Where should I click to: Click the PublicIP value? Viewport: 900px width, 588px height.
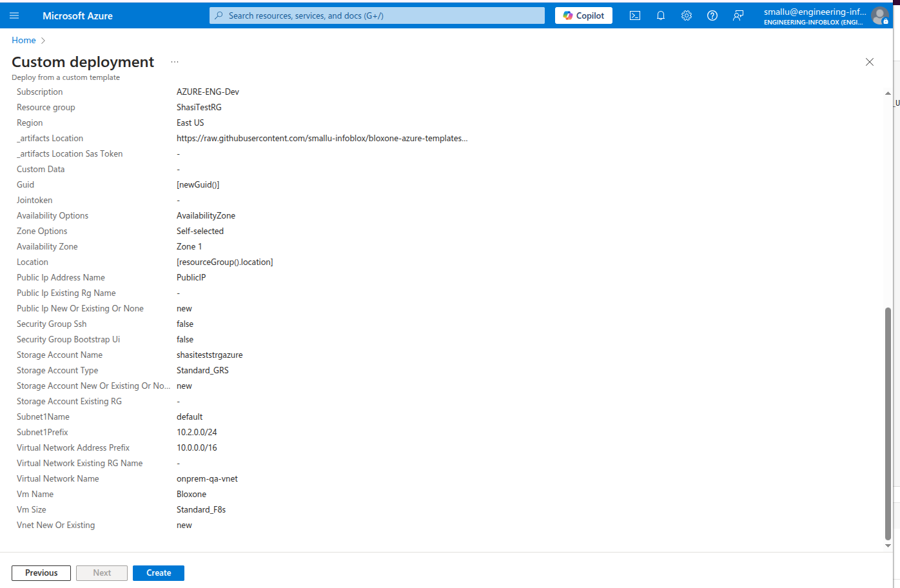click(x=191, y=277)
